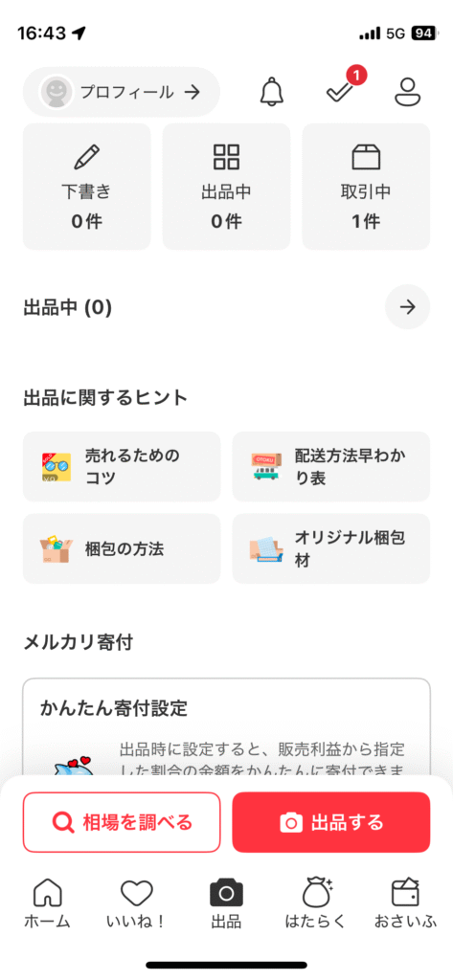Open オリジナル梱包材 hint card

[331, 548]
